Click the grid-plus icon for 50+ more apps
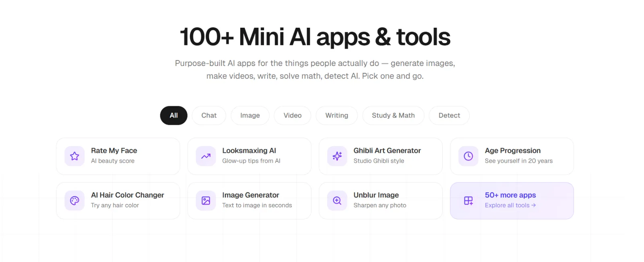The image size is (644, 262). [x=468, y=200]
